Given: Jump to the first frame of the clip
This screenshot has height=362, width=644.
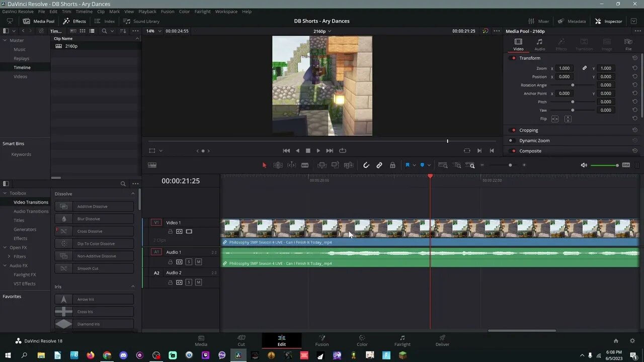Looking at the screenshot, I should coord(286,151).
